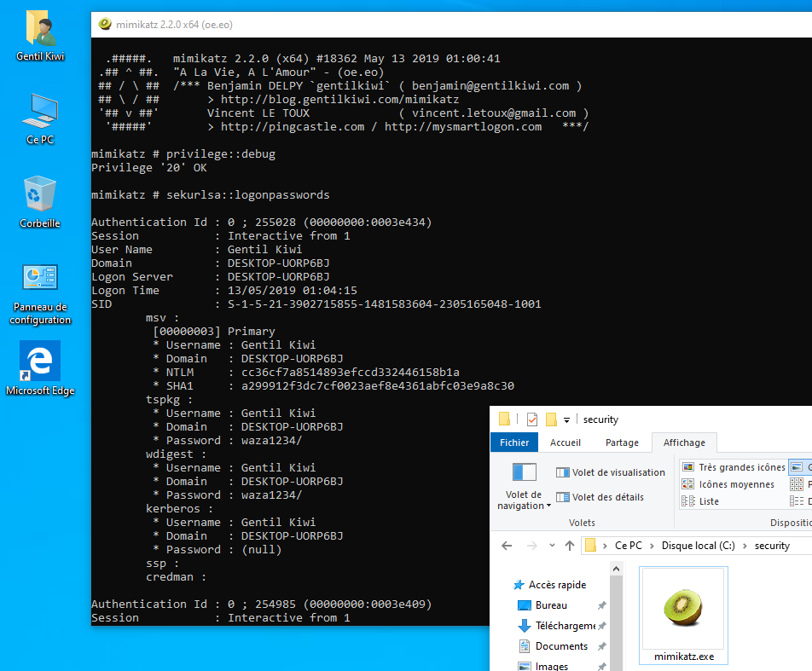
Task: Click Disque local (C:) in breadcrumb
Action: 698,545
